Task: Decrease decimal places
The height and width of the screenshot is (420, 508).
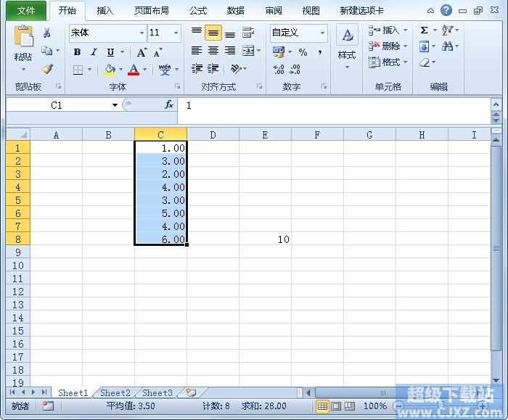Action: coord(295,70)
